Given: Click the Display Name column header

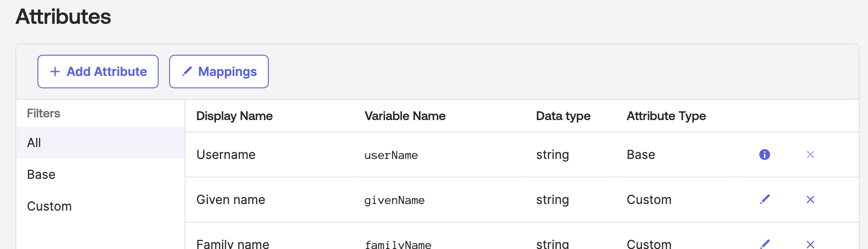Looking at the screenshot, I should coord(234,116).
